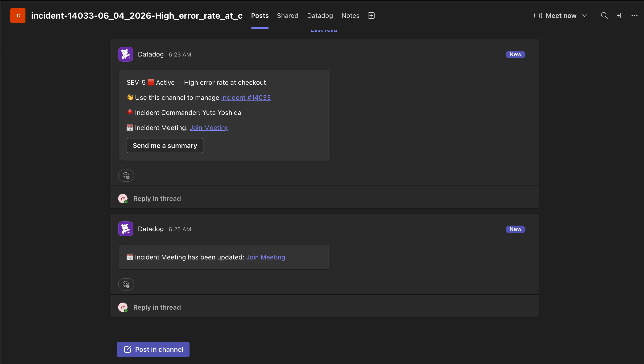Click the siren emoji beside Incident Commander
Viewport: 644px width, 364px height.
pyautogui.click(x=130, y=112)
